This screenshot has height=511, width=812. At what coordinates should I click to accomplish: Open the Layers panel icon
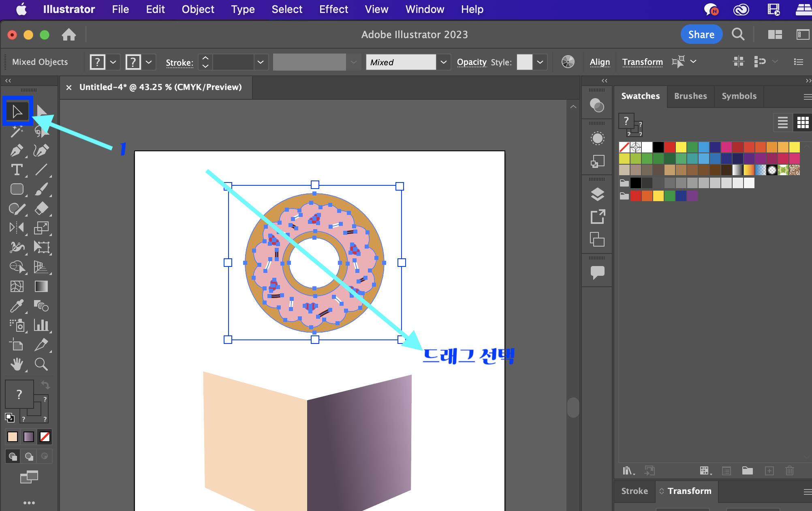click(x=597, y=194)
